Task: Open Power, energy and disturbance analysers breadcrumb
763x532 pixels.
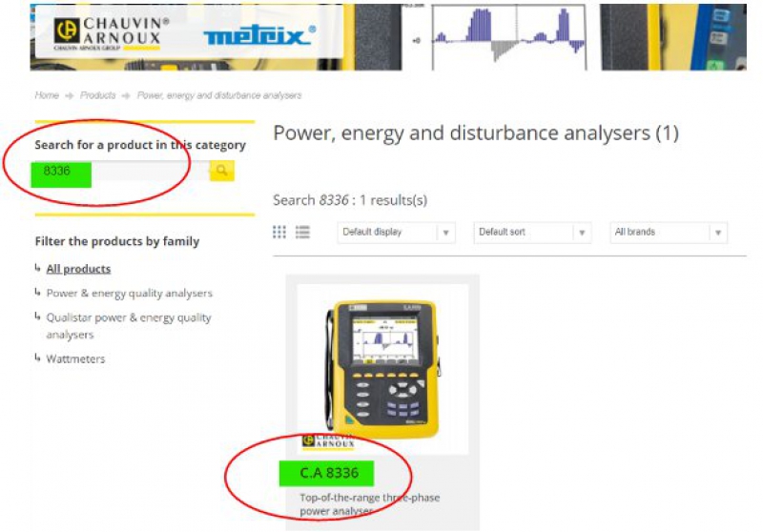Action: [x=219, y=95]
